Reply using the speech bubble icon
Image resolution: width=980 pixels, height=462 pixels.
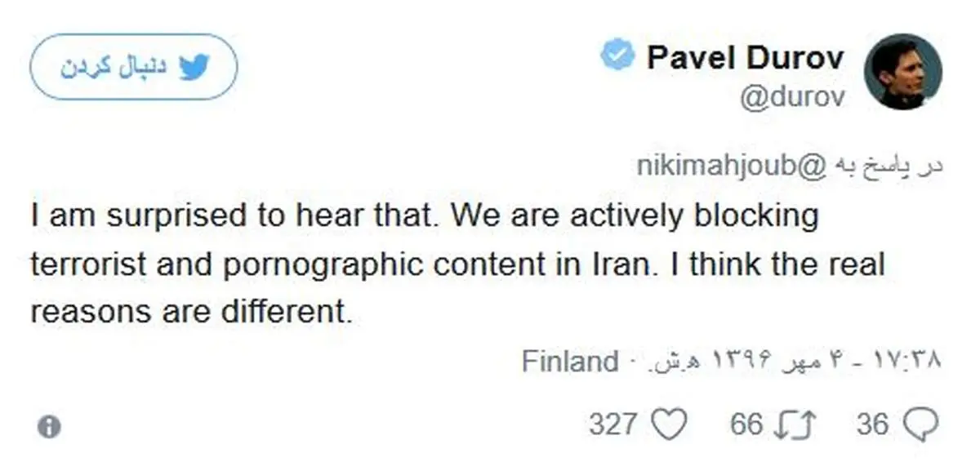click(921, 424)
